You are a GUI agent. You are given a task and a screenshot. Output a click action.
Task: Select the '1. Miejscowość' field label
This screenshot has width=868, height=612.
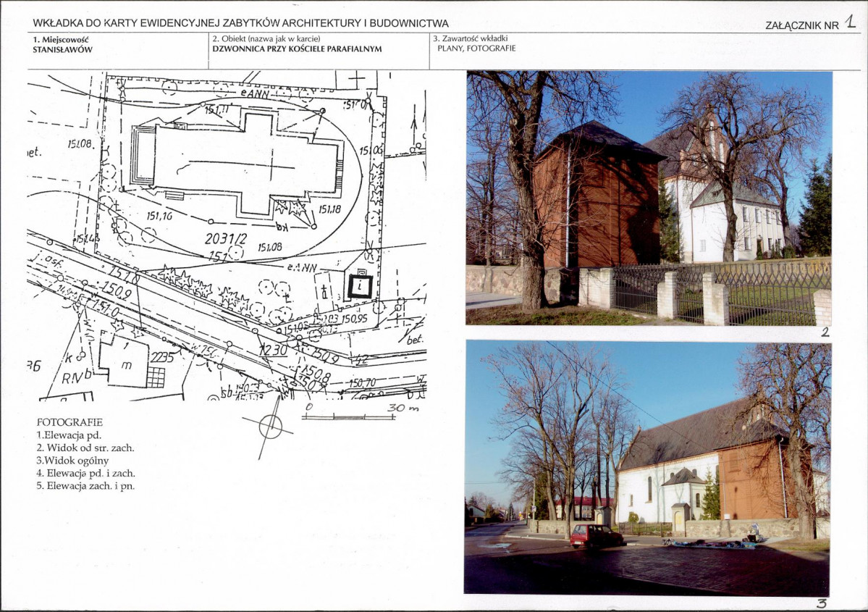(x=60, y=40)
